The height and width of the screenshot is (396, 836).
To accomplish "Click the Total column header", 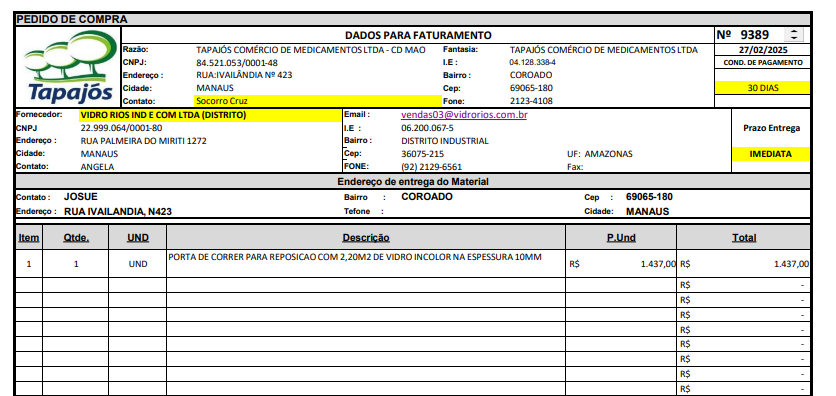I will click(x=744, y=237).
